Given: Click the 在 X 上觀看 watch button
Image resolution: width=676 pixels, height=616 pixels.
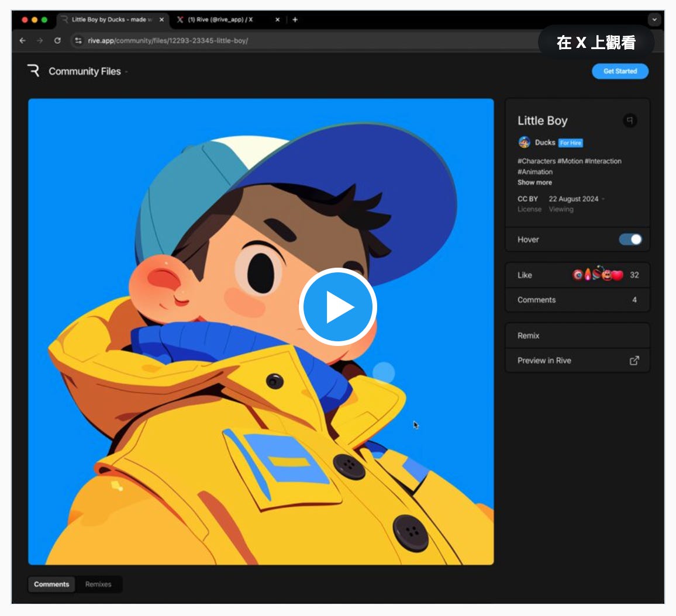Looking at the screenshot, I should (596, 43).
